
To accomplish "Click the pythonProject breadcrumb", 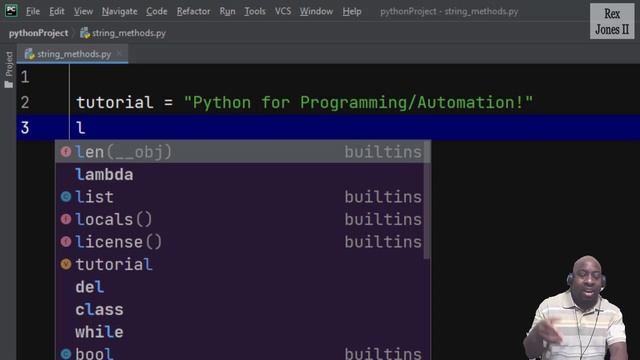I will click(x=38, y=33).
